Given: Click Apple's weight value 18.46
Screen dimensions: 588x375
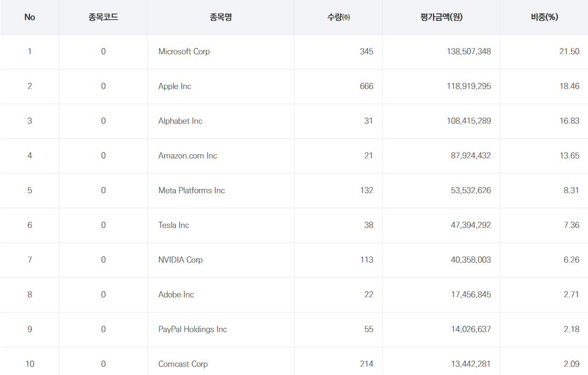Looking at the screenshot, I should [569, 87].
